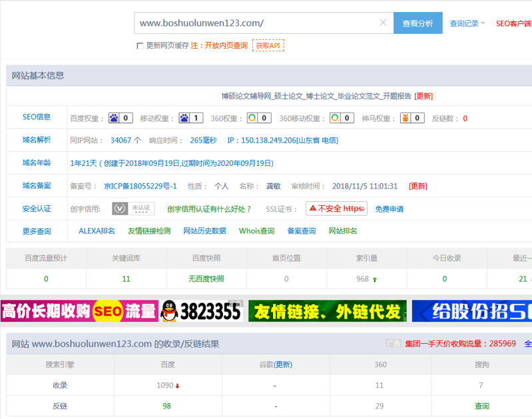Open the 免费申请 SSL link

click(x=389, y=209)
